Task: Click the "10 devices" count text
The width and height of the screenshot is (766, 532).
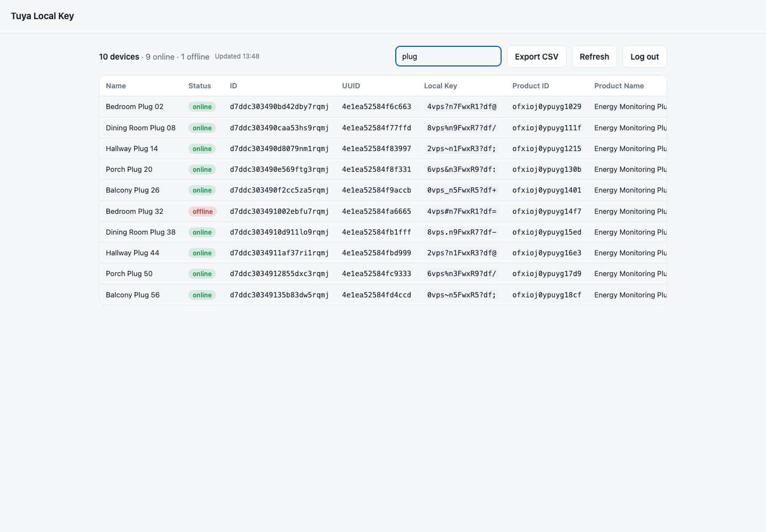Action: pos(119,57)
